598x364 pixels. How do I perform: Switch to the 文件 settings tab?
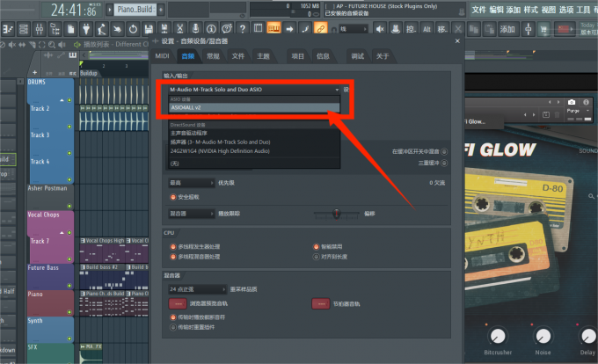pyautogui.click(x=238, y=56)
